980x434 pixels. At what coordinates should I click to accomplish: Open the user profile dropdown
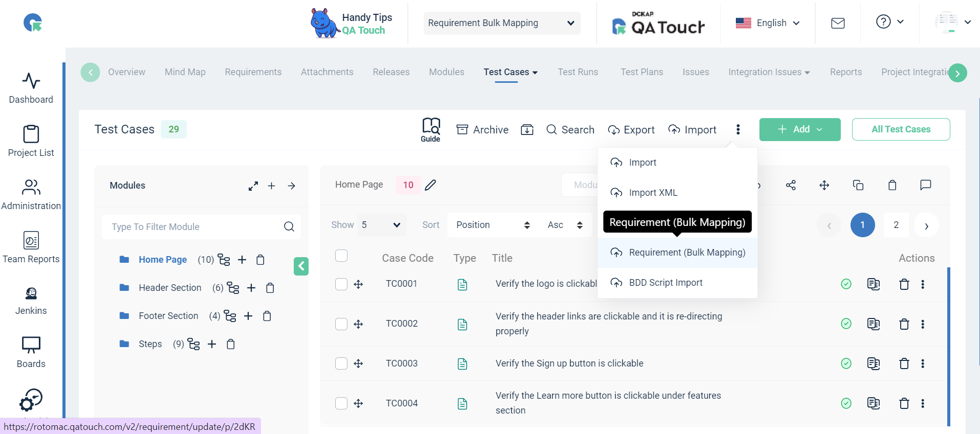[x=953, y=22]
